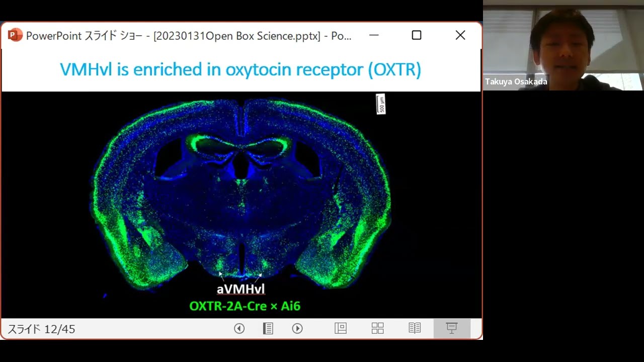Click the slide title about OXTR
This screenshot has height=362, width=644.
(240, 69)
